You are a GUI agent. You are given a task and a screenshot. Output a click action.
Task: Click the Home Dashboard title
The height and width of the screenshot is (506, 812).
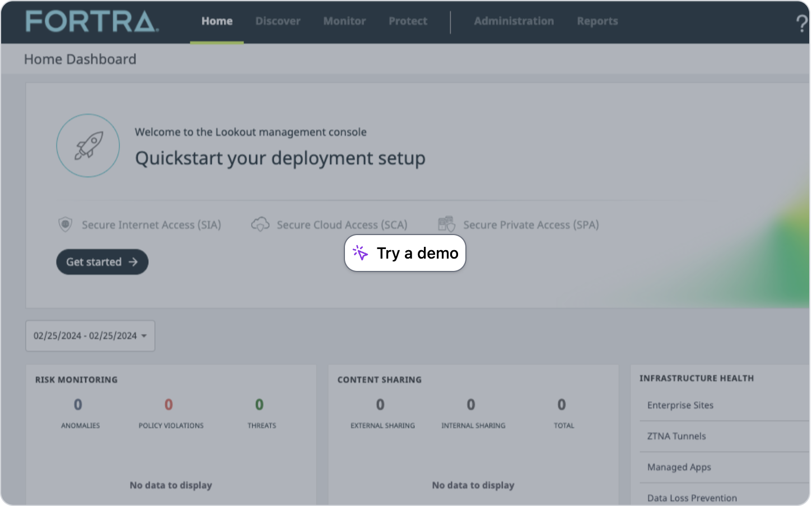(80, 59)
